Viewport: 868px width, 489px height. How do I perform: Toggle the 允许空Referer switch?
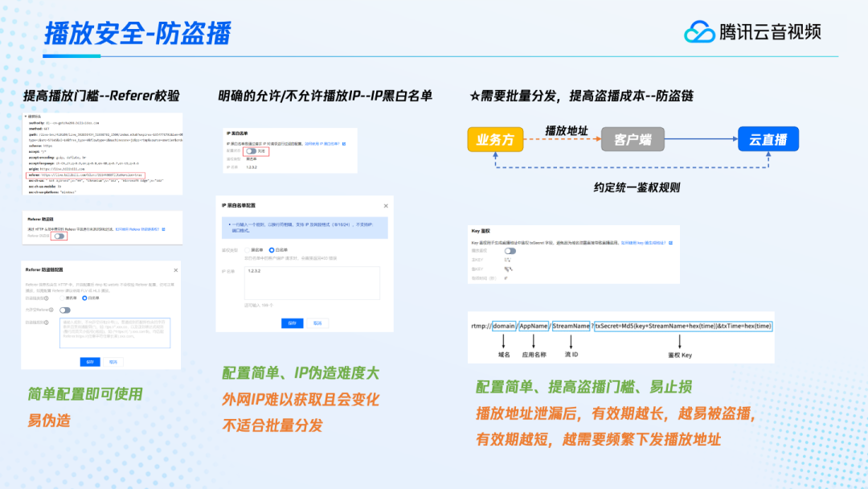(64, 310)
